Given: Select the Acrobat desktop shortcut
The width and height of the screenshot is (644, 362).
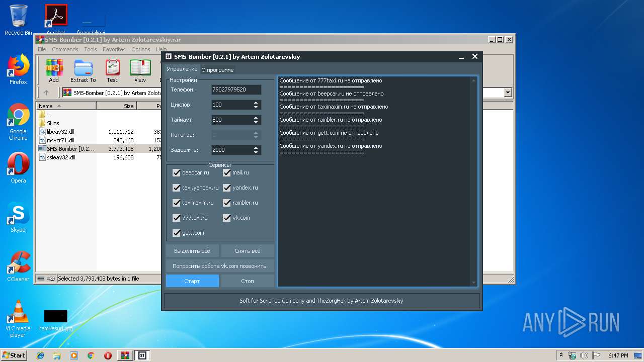Looking at the screenshot, I should 56,19.
